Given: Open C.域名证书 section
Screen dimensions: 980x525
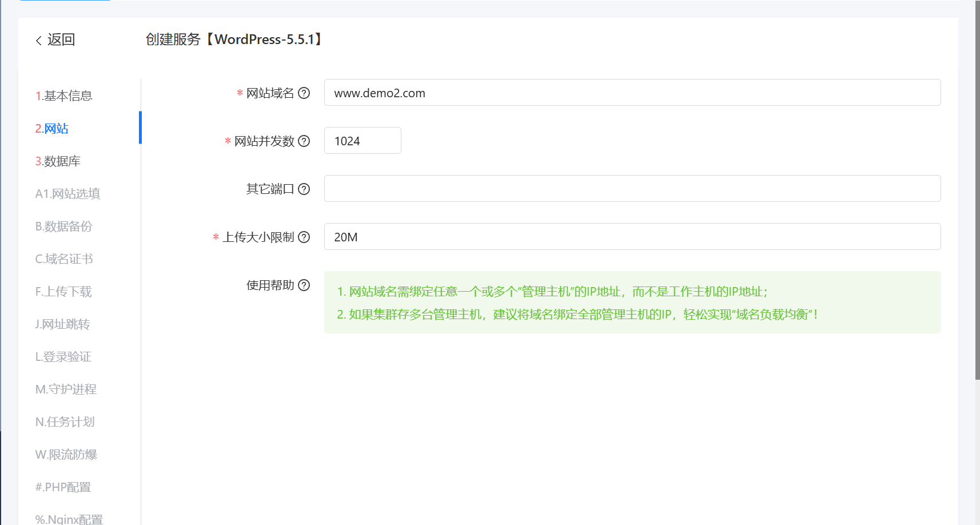Looking at the screenshot, I should coord(64,258).
